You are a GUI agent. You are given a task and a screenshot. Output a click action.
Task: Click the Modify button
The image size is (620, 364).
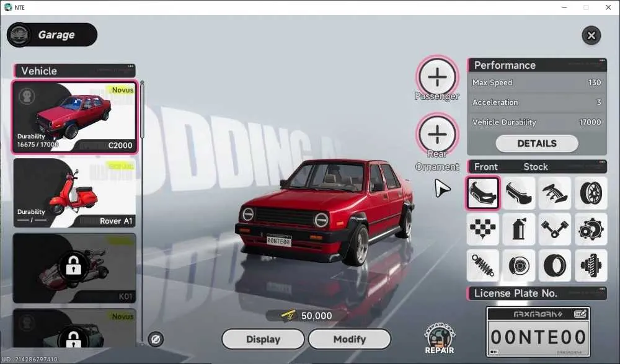[350, 339]
